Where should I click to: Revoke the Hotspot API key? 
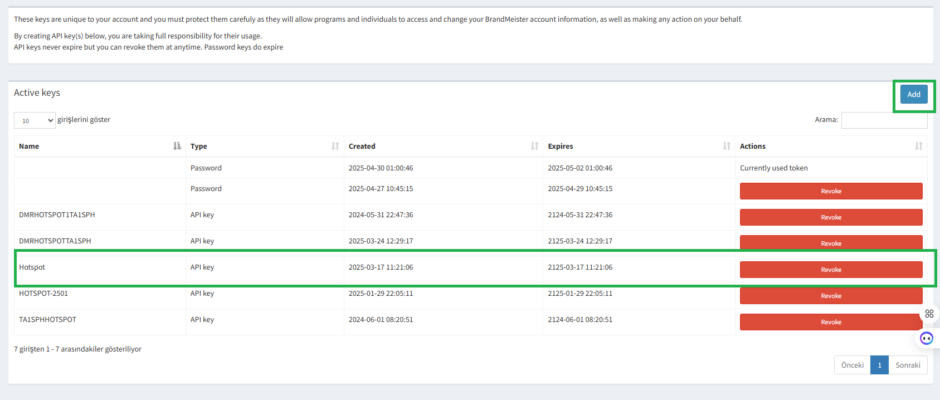click(x=831, y=270)
